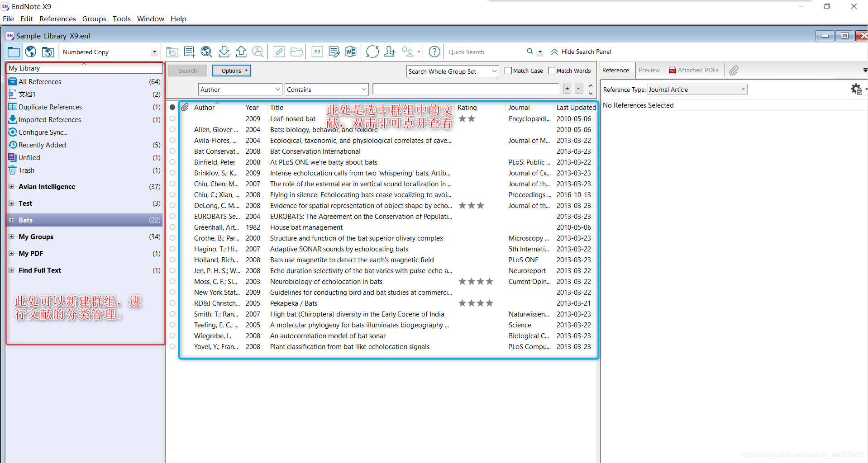This screenshot has width=868, height=463.
Task: Open the Numbered Copy output style dropdown
Action: point(154,52)
